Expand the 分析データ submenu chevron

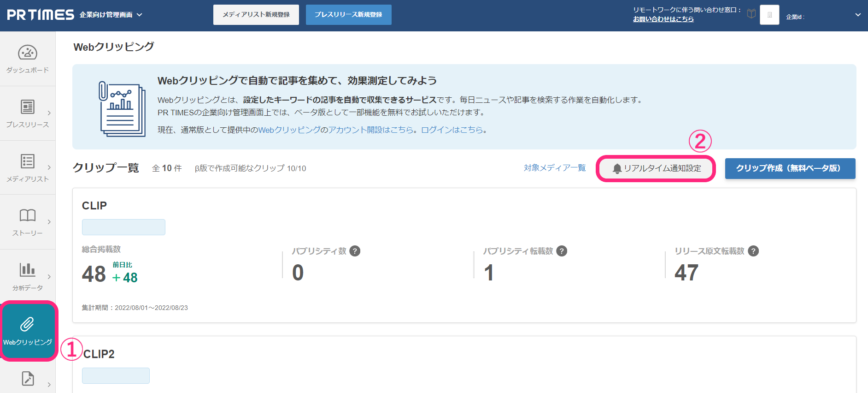(x=49, y=277)
